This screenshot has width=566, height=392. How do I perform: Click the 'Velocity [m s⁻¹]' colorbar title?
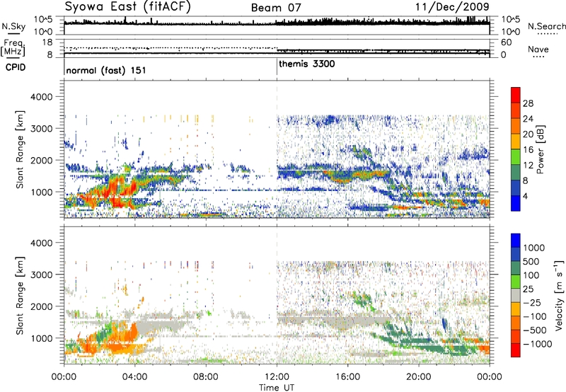[x=559, y=296]
